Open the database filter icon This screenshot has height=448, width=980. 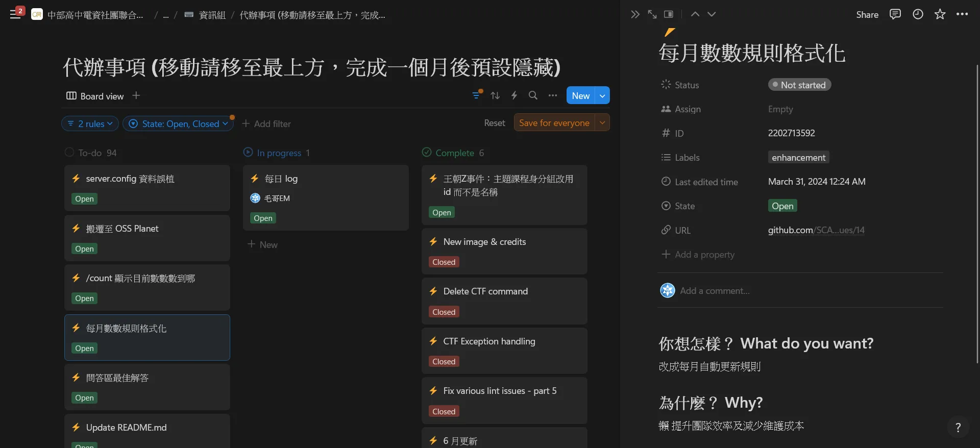point(477,95)
